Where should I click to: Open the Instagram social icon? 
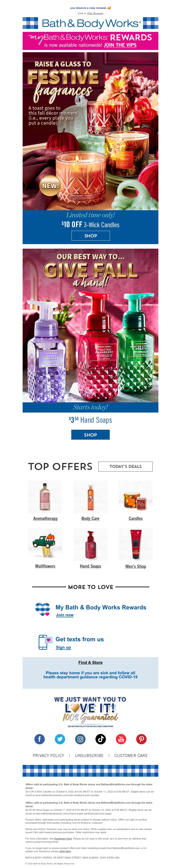coord(80,739)
